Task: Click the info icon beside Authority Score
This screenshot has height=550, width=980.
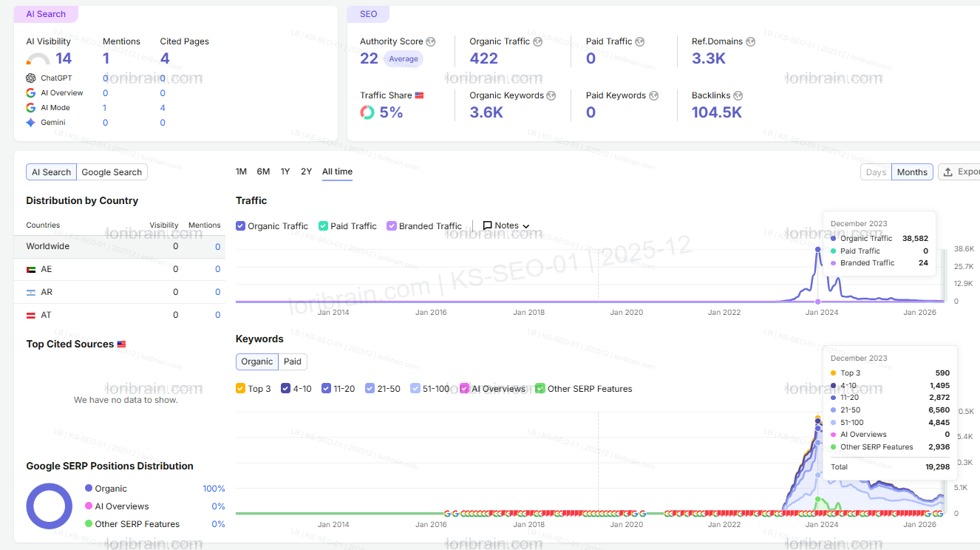Action: click(431, 42)
